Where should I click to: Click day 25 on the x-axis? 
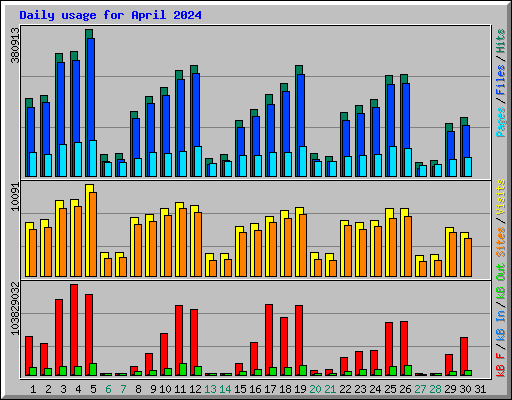(390, 389)
